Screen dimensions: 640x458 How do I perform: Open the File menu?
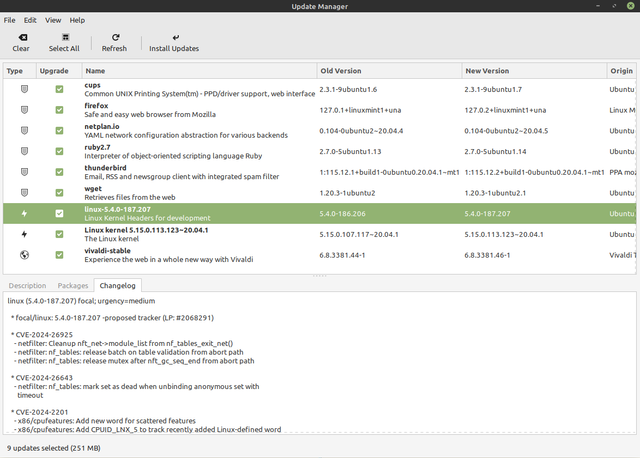click(x=9, y=20)
